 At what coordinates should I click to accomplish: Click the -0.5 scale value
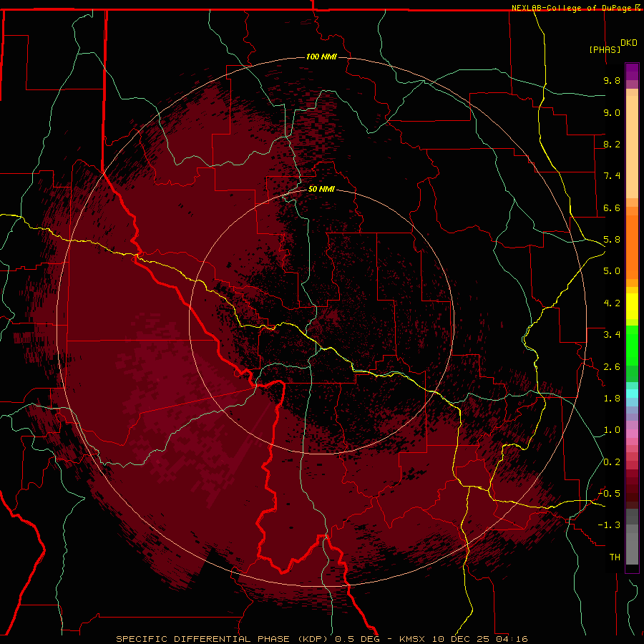(609, 494)
